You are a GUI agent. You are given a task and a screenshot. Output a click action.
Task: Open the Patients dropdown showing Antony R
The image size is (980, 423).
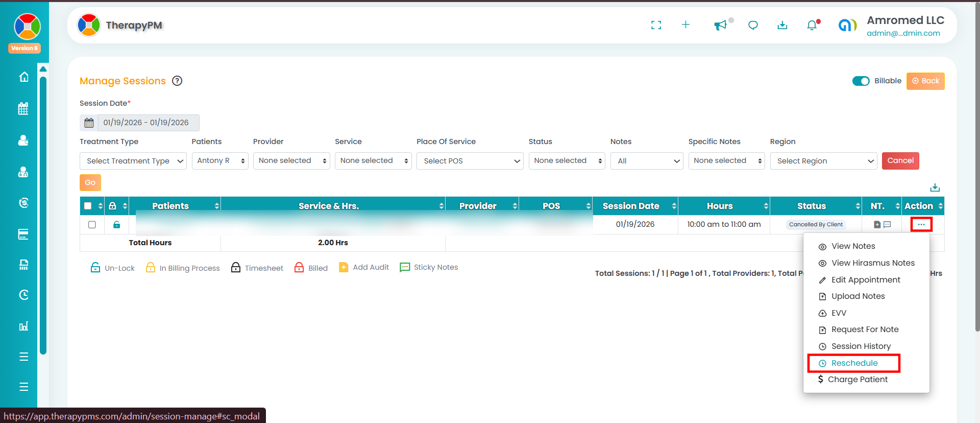click(x=220, y=161)
